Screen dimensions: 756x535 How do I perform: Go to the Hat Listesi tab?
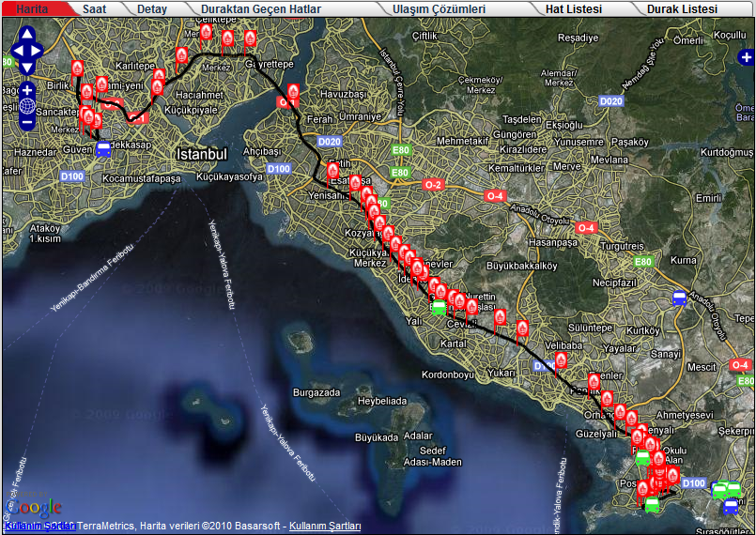point(574,8)
